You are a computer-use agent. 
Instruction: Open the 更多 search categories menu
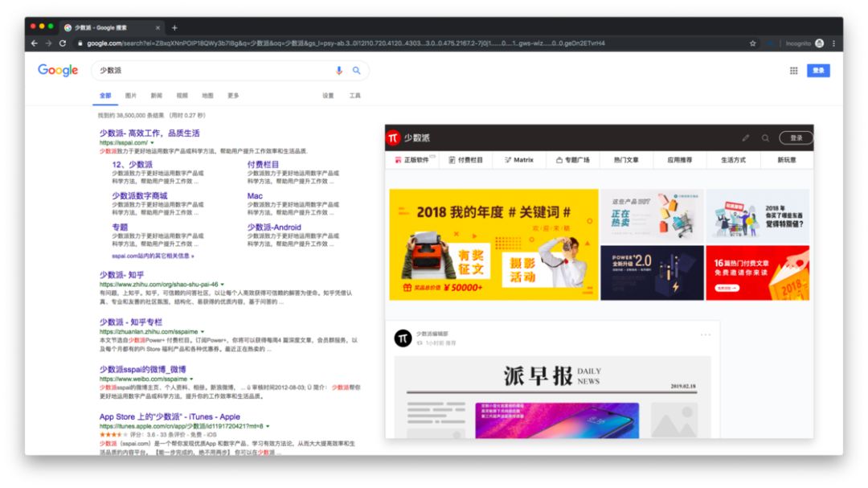pyautogui.click(x=233, y=96)
